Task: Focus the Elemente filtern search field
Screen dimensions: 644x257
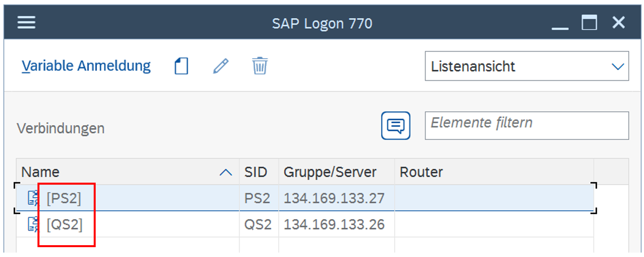Action: coord(526,125)
